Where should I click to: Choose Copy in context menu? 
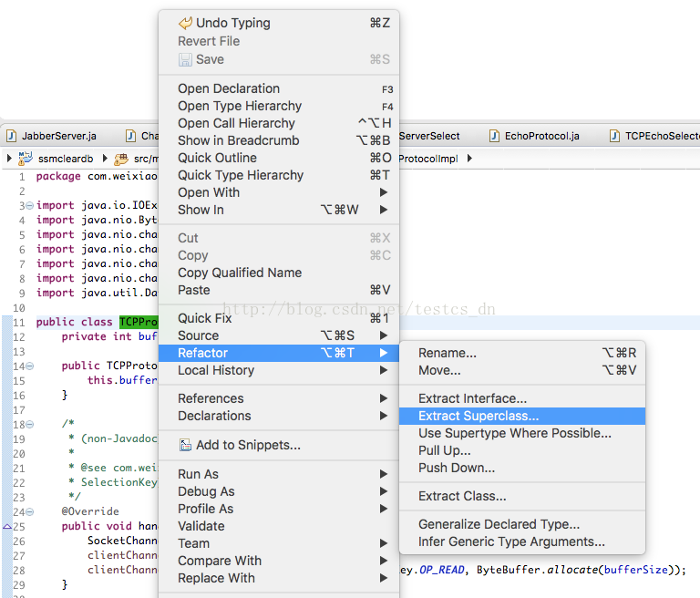[x=279, y=255]
